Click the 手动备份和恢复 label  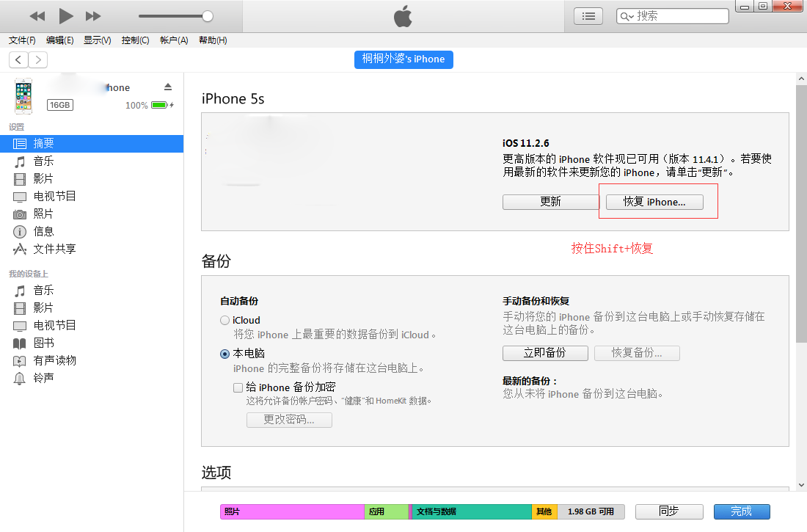[536, 302]
